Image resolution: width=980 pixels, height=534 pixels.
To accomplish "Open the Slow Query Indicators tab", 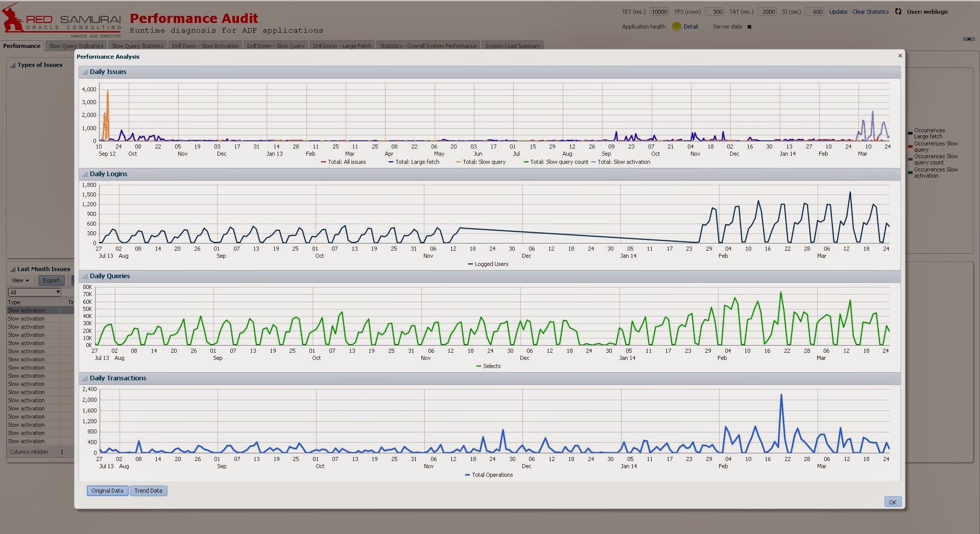I will pyautogui.click(x=76, y=46).
